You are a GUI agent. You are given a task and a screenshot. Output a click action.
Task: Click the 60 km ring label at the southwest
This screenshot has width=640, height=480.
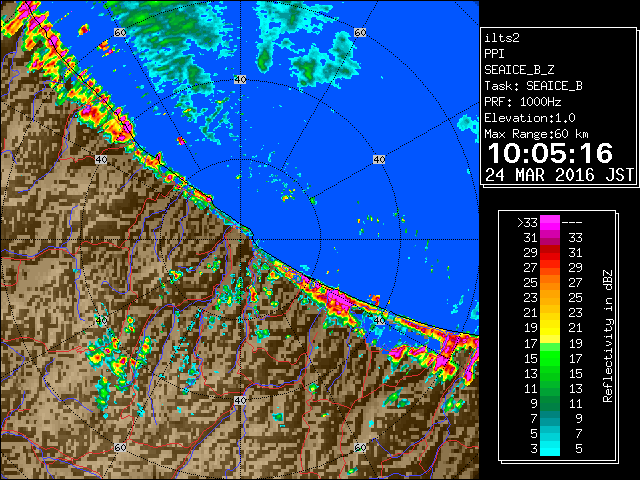point(120,448)
